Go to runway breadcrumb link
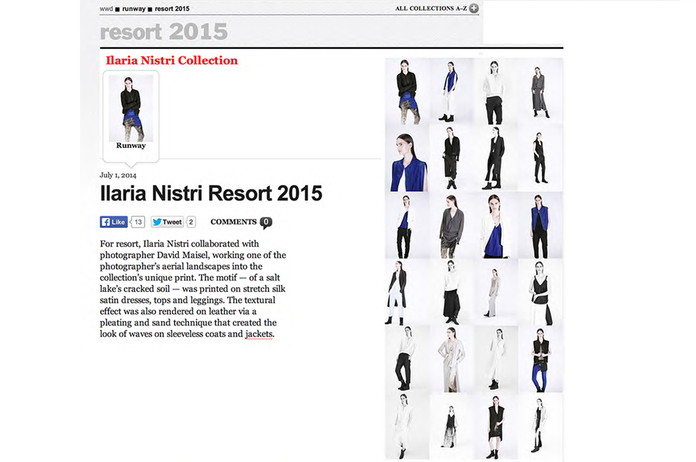Screen dimensions: 696x462 (x=134, y=8)
